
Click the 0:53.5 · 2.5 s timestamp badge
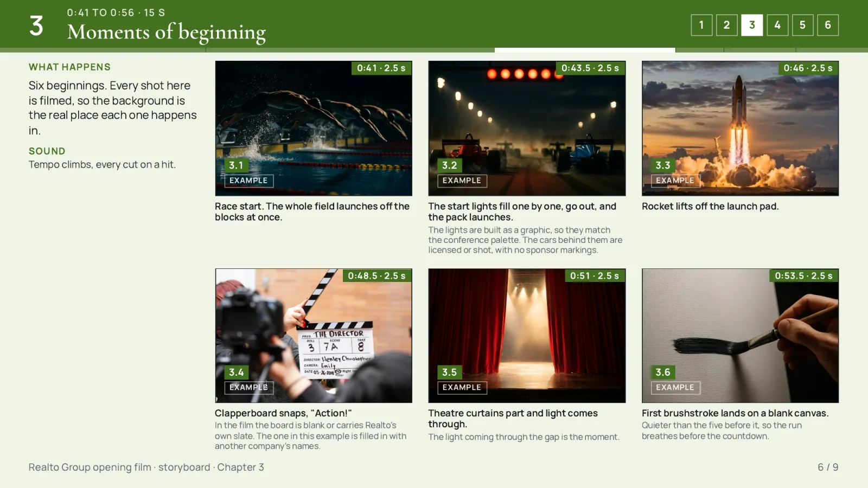pyautogui.click(x=803, y=275)
